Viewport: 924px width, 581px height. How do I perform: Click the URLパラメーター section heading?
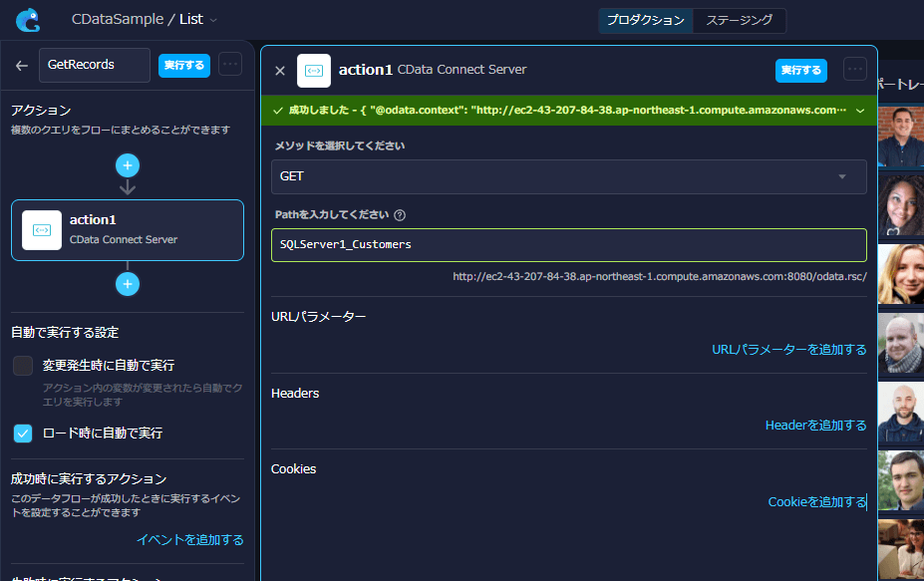318,317
